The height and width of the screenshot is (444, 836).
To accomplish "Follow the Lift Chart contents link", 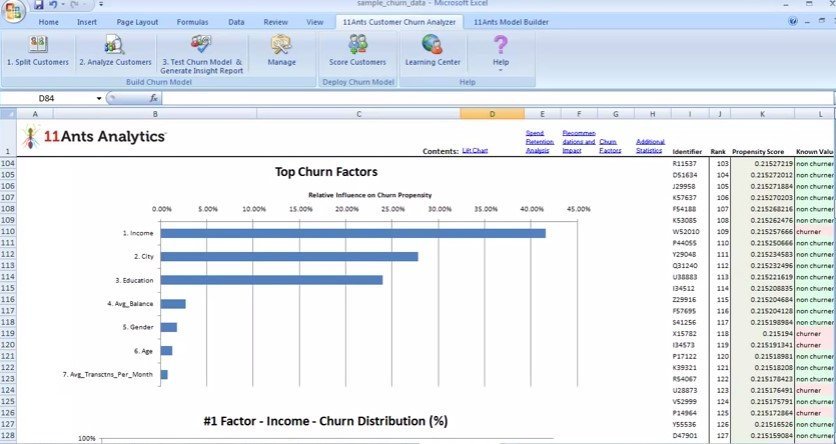I will click(475, 151).
